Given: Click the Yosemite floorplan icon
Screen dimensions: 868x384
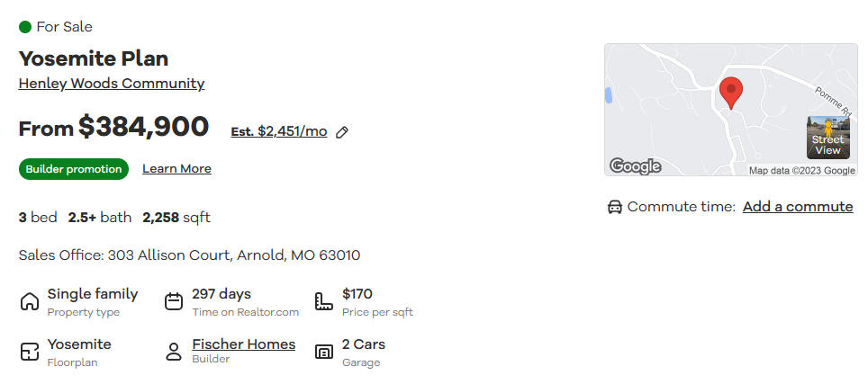Looking at the screenshot, I should 30,352.
